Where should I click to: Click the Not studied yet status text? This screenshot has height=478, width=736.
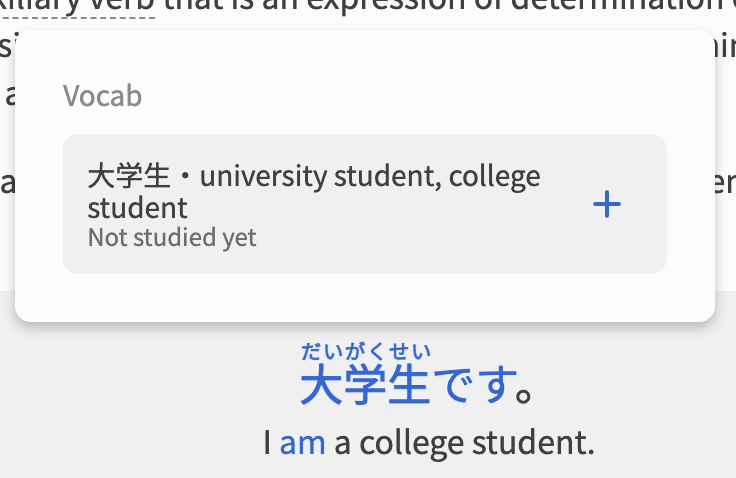172,237
